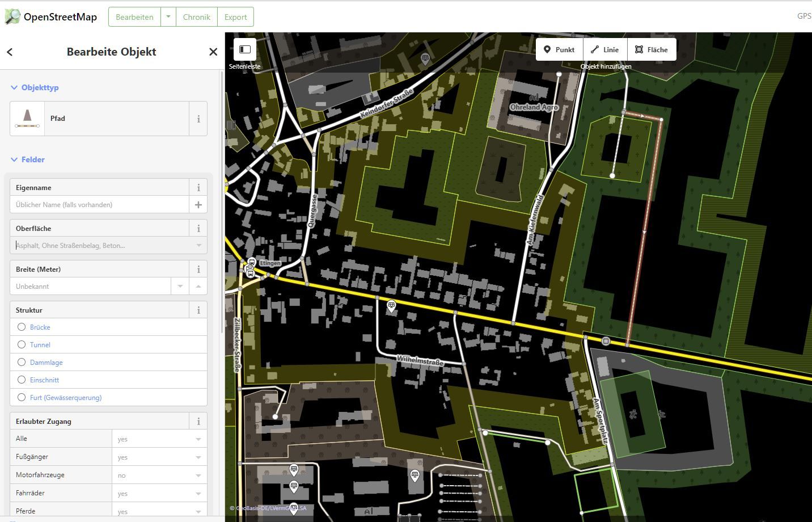Open the Chronik tab
Viewport: 812px width, 522px height.
[196, 17]
